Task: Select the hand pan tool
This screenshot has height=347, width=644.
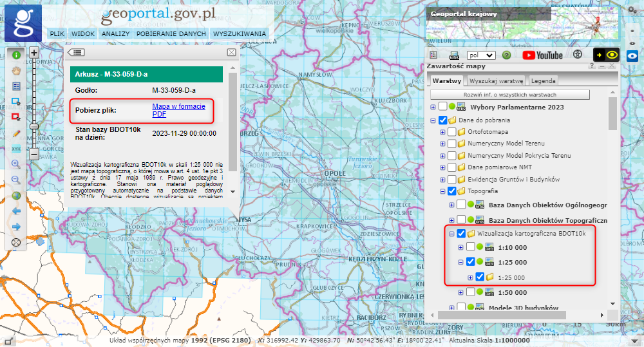Action: tap(16, 70)
